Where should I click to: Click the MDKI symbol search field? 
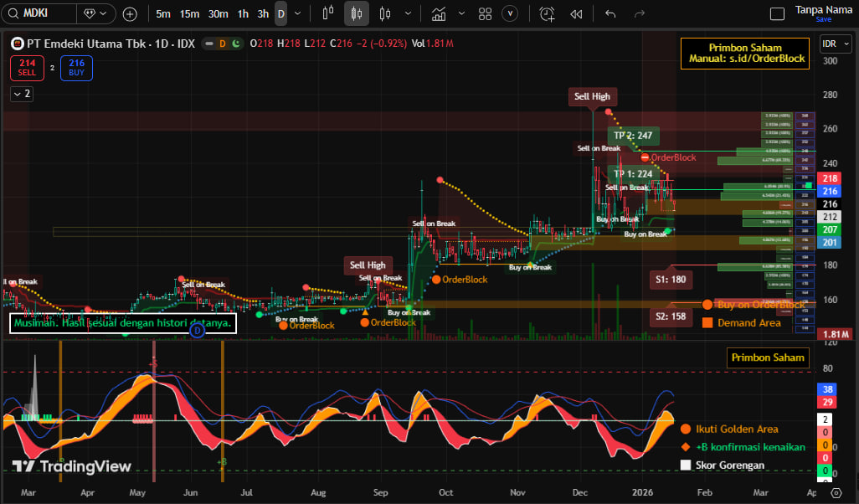(46, 13)
